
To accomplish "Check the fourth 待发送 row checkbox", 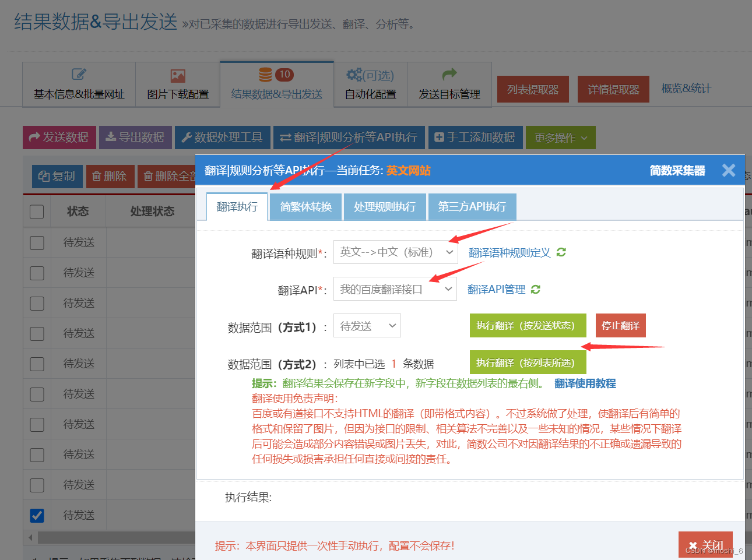I will click(x=37, y=333).
